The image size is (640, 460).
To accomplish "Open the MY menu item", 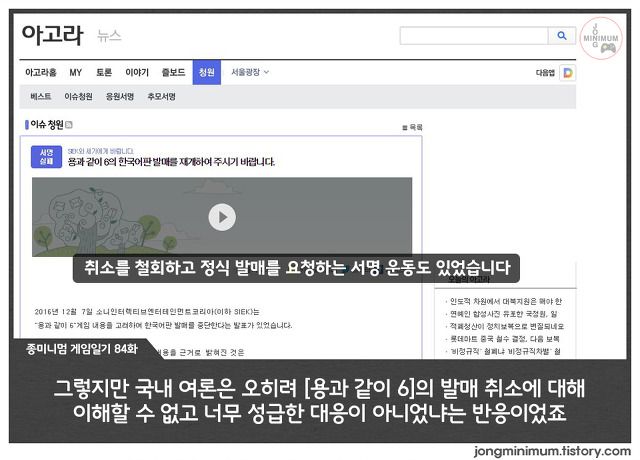I will [x=76, y=73].
